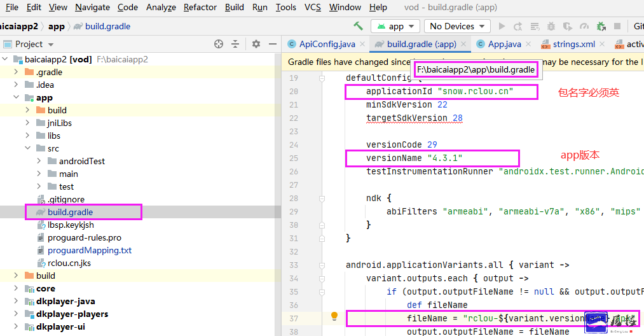Open the app run configuration dropdown

tap(395, 26)
